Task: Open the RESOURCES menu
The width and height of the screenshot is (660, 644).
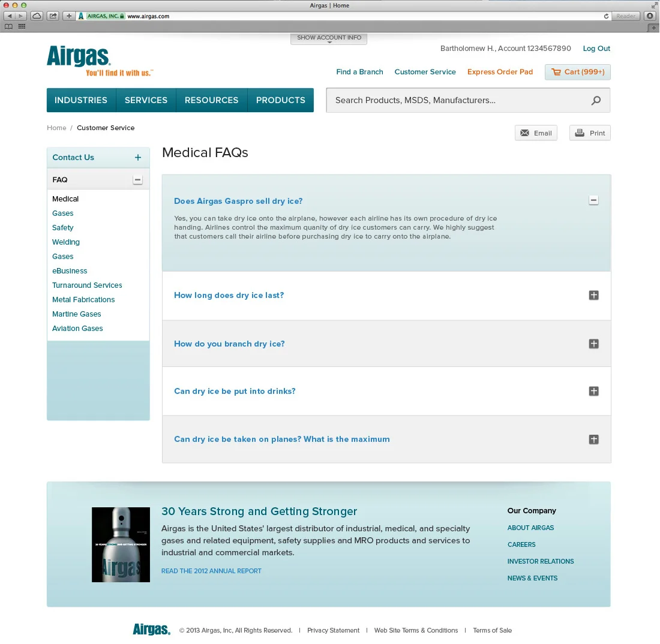Action: pyautogui.click(x=211, y=100)
